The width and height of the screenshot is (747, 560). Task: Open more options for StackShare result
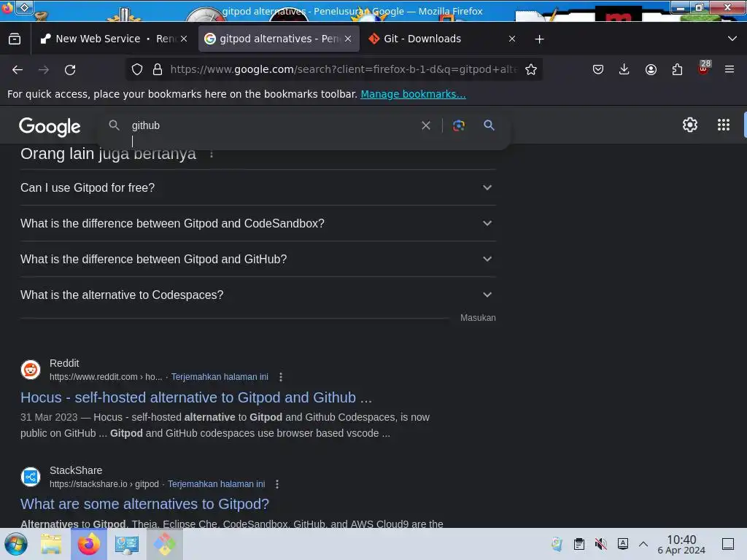[x=277, y=484]
